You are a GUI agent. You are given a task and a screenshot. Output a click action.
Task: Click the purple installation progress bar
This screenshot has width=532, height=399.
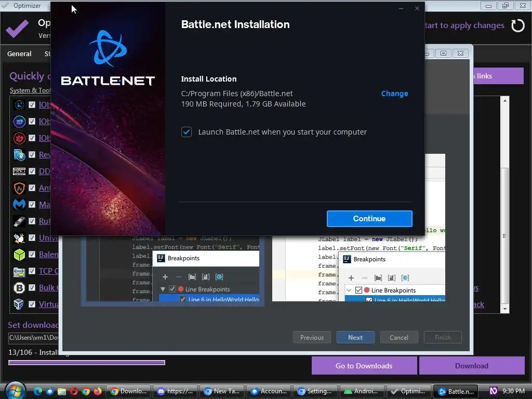(87, 363)
